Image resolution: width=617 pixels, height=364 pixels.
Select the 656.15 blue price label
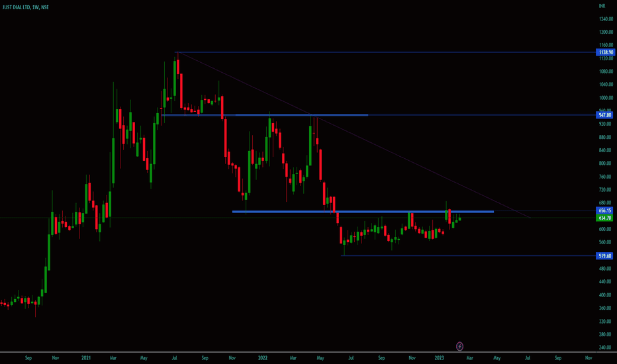[605, 210]
